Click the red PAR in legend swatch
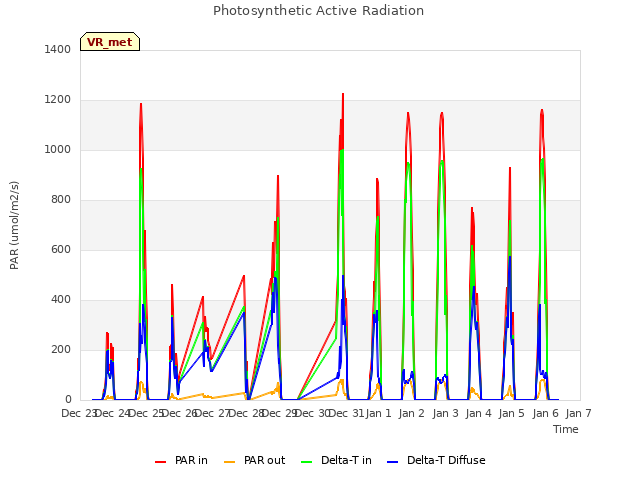 click(x=160, y=462)
